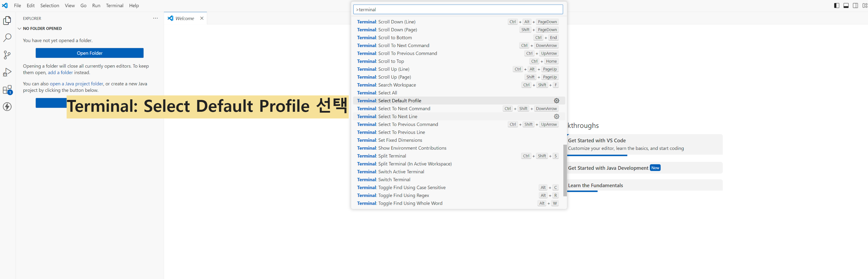This screenshot has height=279, width=868.
Task: Select Terminal: Switch Terminal command
Action: pyautogui.click(x=459, y=180)
